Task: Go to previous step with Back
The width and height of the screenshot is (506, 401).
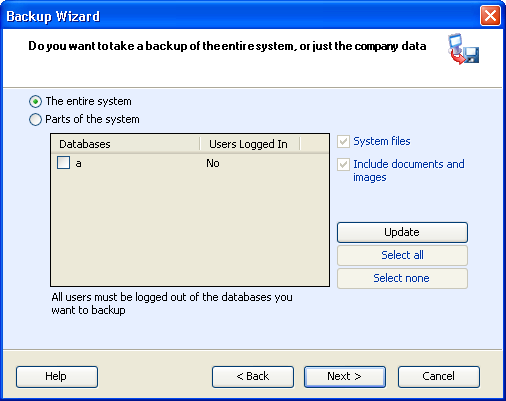Action: [x=253, y=377]
